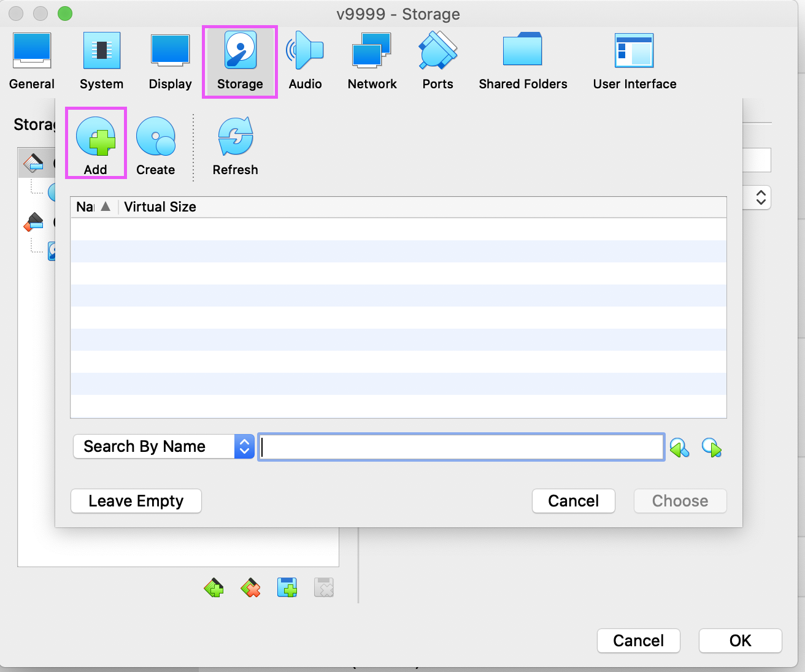Open the Search By Name dropdown
The width and height of the screenshot is (805, 672).
coord(163,446)
